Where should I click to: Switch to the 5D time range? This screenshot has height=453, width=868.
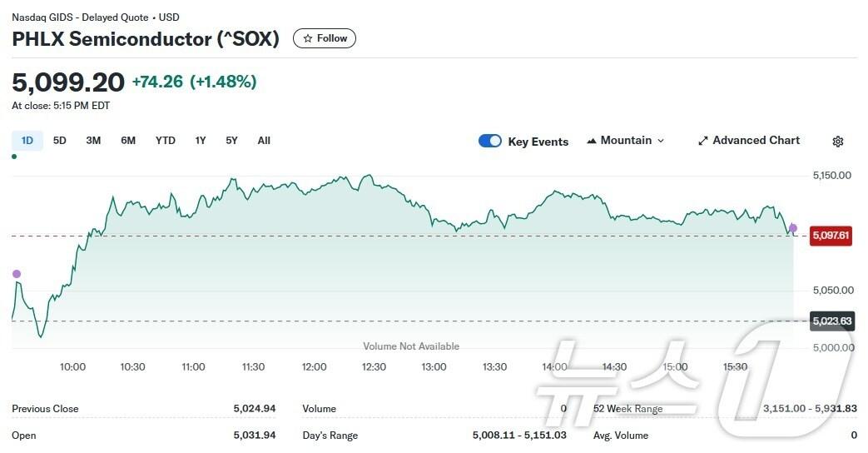pyautogui.click(x=60, y=141)
